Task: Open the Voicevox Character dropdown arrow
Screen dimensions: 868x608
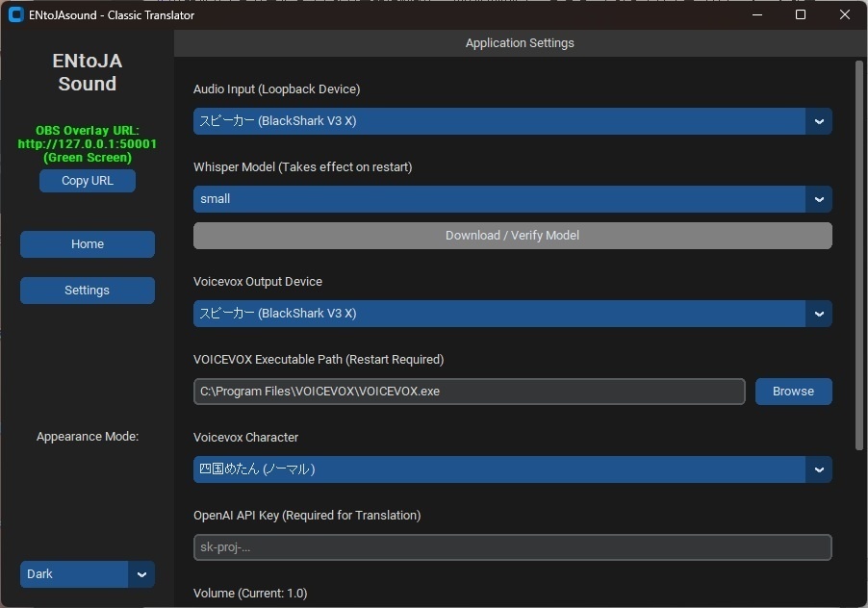Action: [819, 469]
